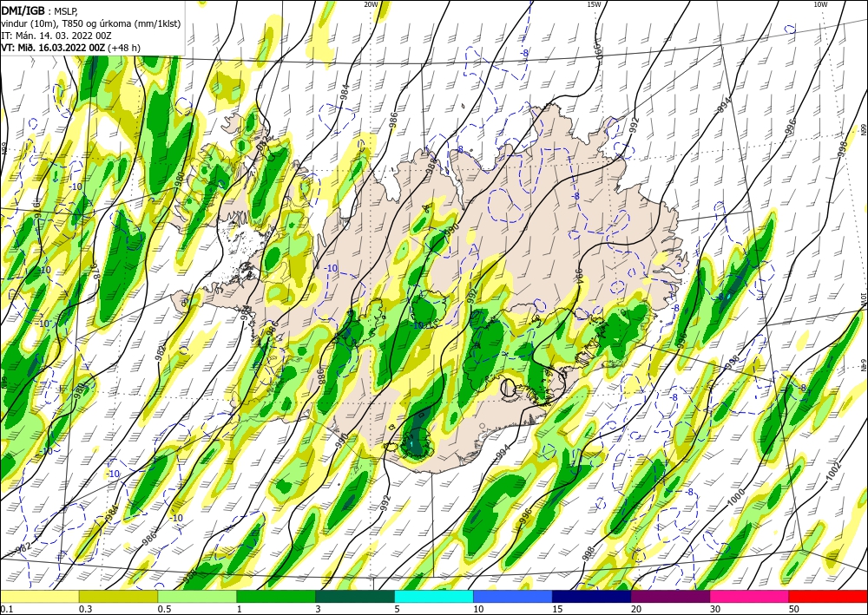Click the legend value '20'

[636, 609]
